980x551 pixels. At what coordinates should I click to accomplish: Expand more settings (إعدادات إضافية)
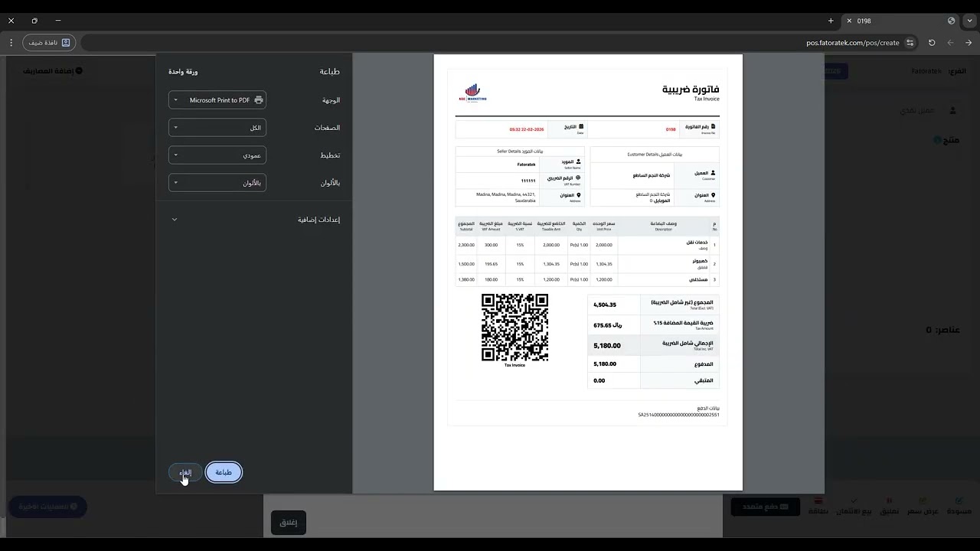click(x=254, y=220)
